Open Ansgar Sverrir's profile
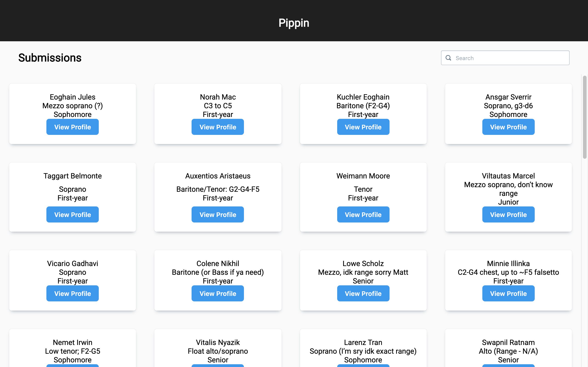 point(508,127)
